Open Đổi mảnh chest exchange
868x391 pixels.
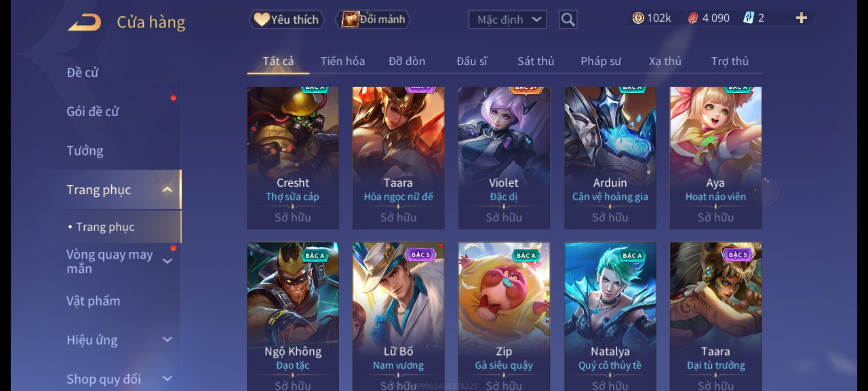373,19
